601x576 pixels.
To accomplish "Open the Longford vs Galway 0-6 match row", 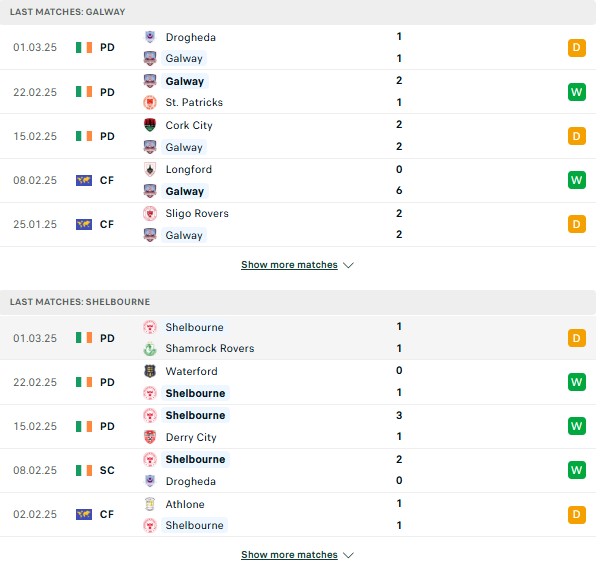I will 298,181.
